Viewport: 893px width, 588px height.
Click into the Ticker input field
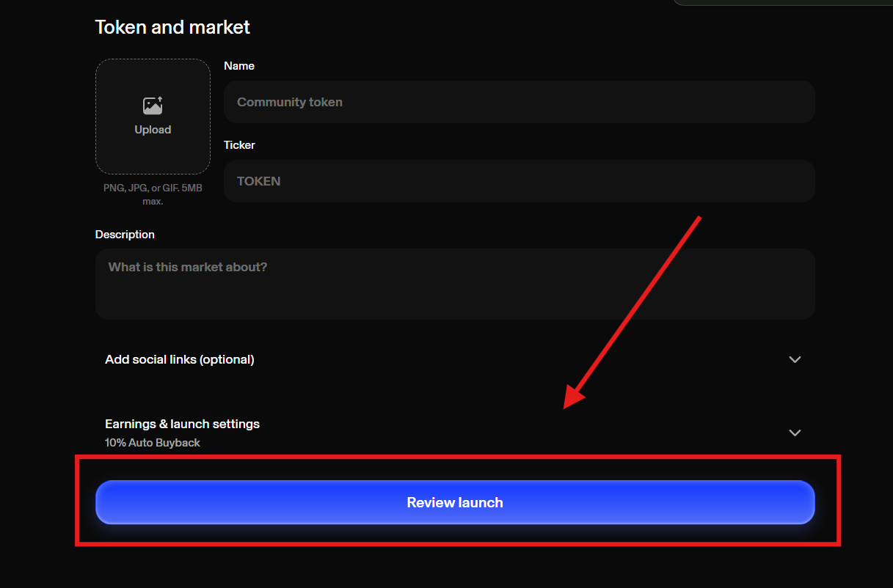520,181
